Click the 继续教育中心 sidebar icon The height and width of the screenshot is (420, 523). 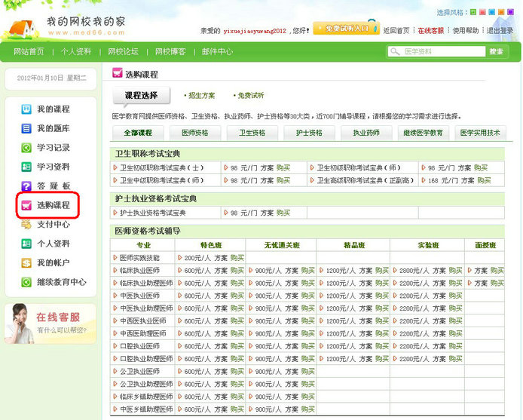point(26,282)
